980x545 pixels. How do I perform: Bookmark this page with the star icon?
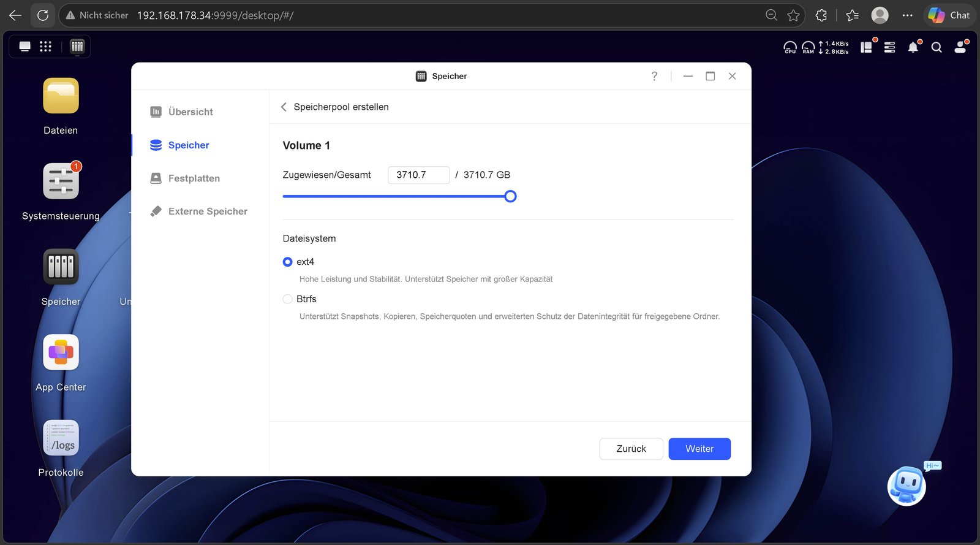[794, 15]
